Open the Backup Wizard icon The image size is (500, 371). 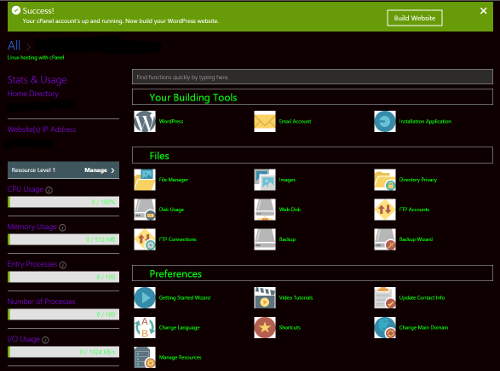(385, 239)
